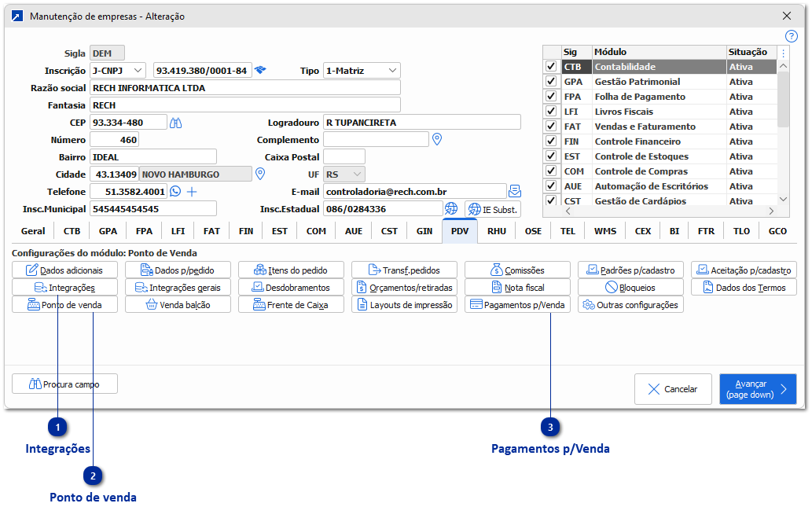Click the map pin icon beside Complemento
This screenshot has height=518, width=812.
pos(438,139)
